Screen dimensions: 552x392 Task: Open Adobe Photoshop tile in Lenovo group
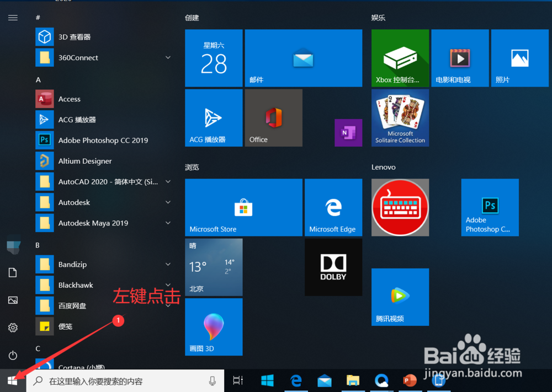click(x=490, y=207)
